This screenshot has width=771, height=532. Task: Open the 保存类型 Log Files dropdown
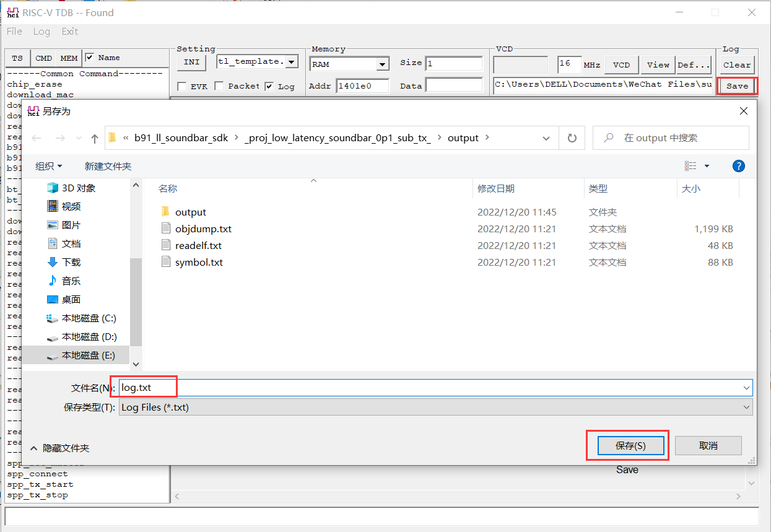pos(436,408)
